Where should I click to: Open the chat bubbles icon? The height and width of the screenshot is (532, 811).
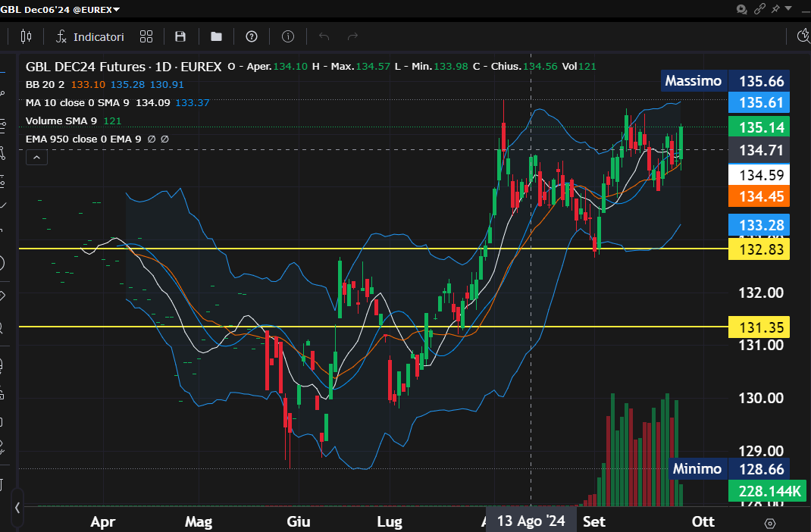coord(741,9)
